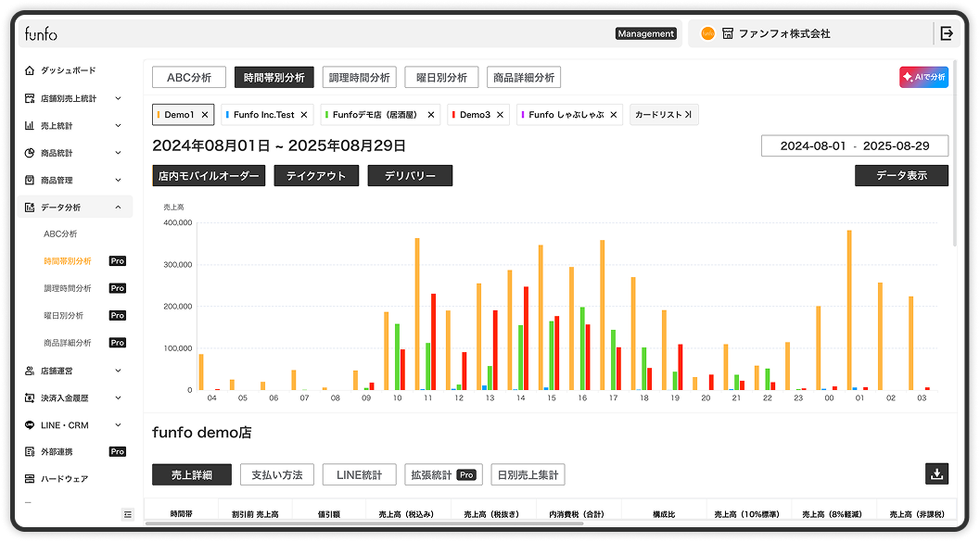Click the download icon button

[936, 473]
